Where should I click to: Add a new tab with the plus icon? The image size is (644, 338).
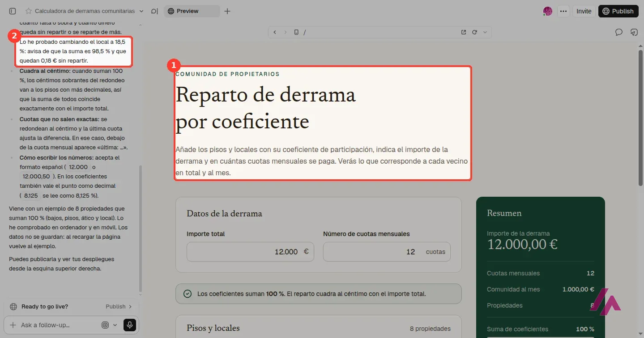[227, 11]
